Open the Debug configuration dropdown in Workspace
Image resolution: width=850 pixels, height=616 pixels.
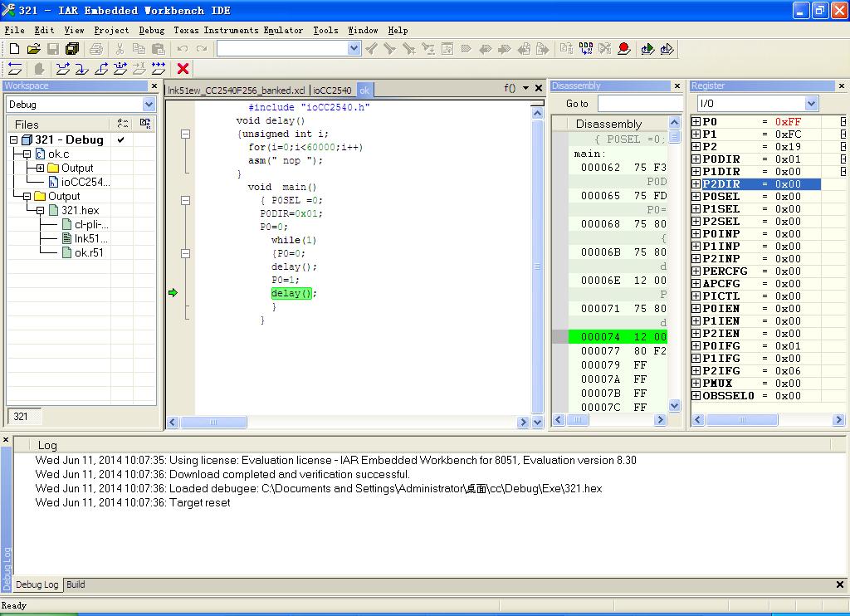coord(149,105)
